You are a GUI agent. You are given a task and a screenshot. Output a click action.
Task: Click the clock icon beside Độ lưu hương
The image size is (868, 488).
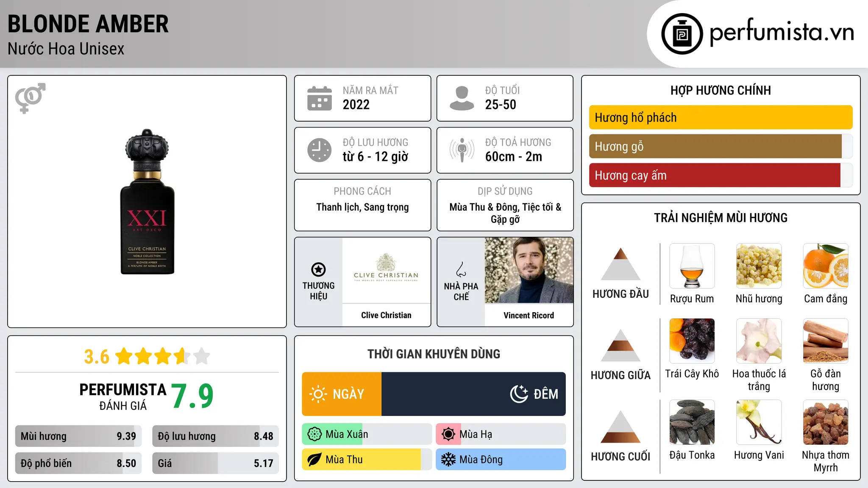click(320, 150)
